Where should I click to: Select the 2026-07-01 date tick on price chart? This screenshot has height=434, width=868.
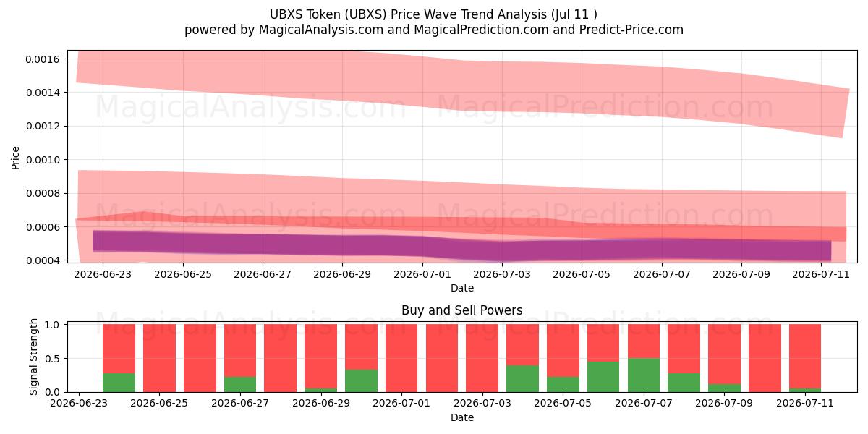(422, 274)
